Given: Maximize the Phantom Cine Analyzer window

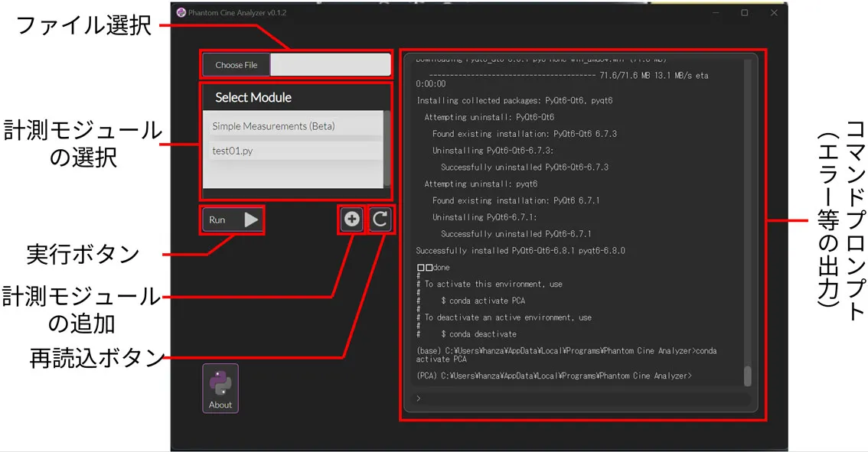Looking at the screenshot, I should coord(744,13).
